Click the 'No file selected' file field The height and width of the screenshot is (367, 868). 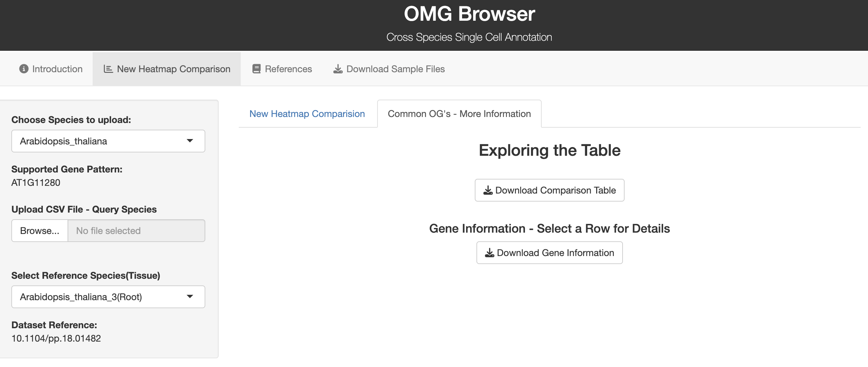136,231
